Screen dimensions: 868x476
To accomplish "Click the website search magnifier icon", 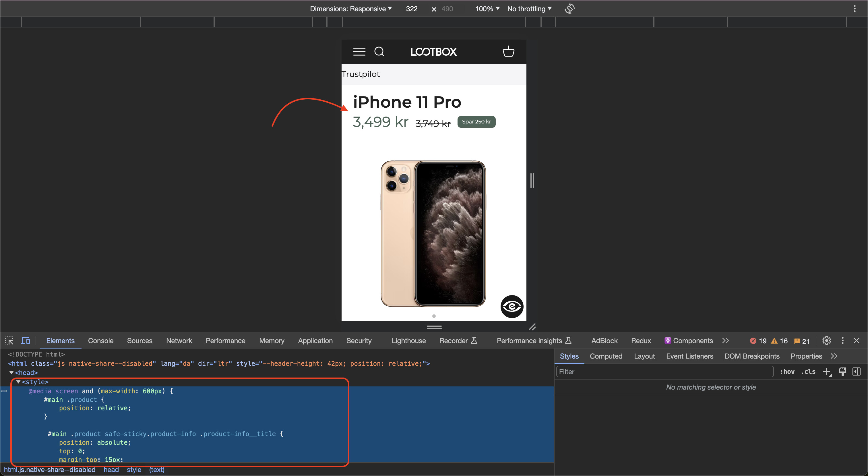I will [379, 52].
